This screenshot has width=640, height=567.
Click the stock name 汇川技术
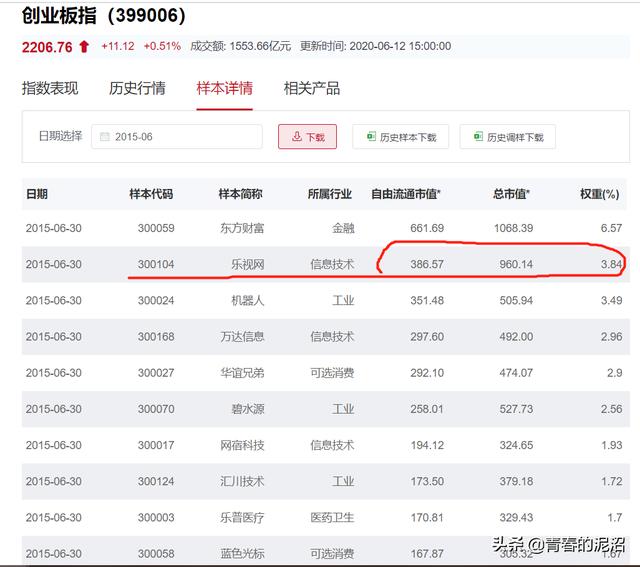pos(242,482)
